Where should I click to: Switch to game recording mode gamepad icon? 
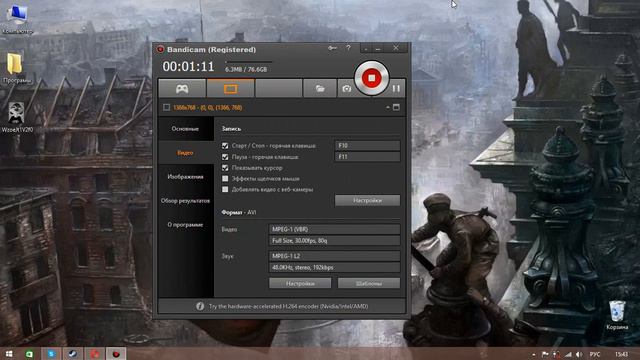click(x=182, y=89)
